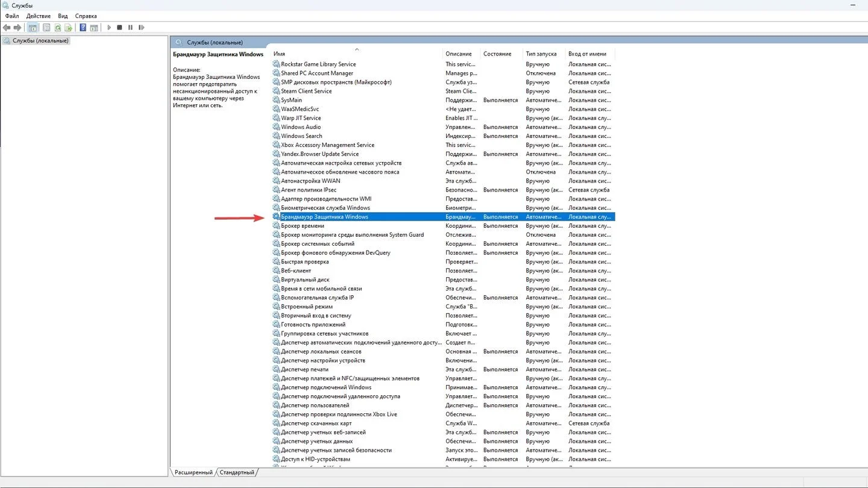Click the Forward arrow in the toolbar

coord(17,28)
